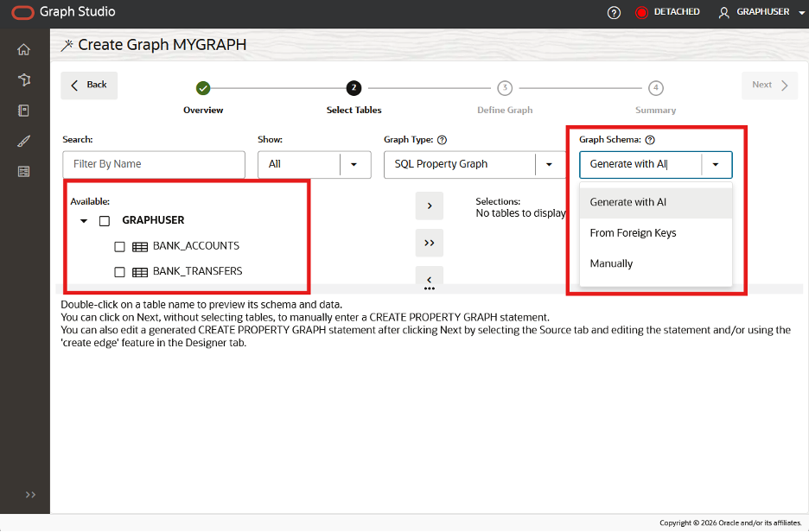Viewport: 809px width, 532px height.
Task: Click the Graph Type help icon
Action: tap(443, 140)
